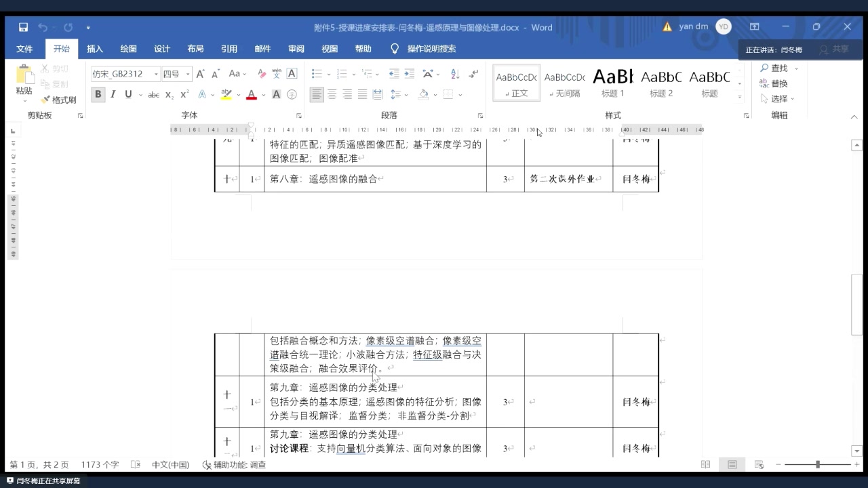Toggle Italic formatting
The width and height of the screenshot is (868, 488).
point(113,95)
